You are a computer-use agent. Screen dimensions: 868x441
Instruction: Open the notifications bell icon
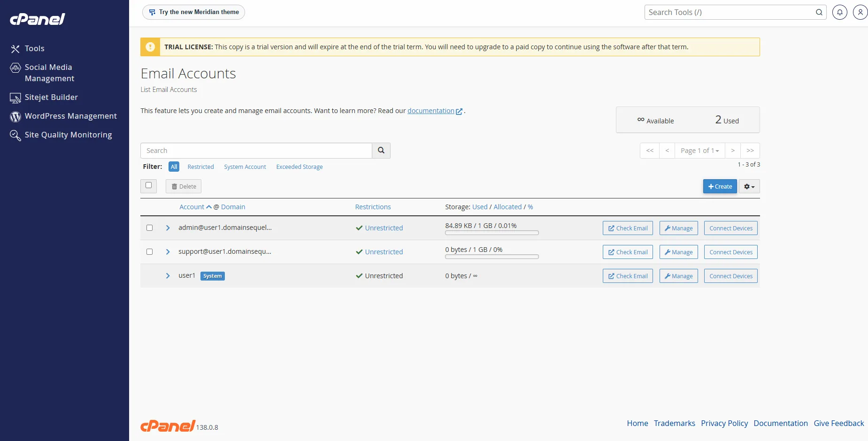[x=839, y=12]
